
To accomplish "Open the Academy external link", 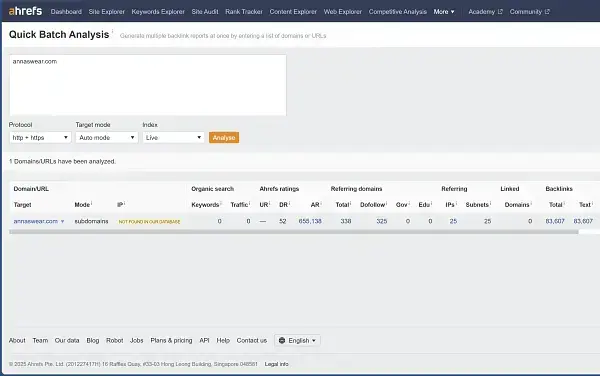I will 485,12.
